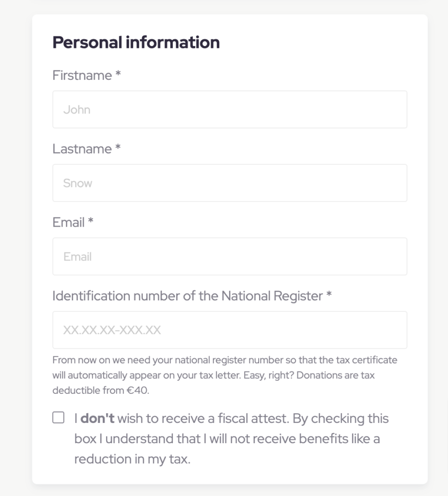The width and height of the screenshot is (448, 496).
Task: Focus the Lastname text box
Action: click(x=230, y=183)
